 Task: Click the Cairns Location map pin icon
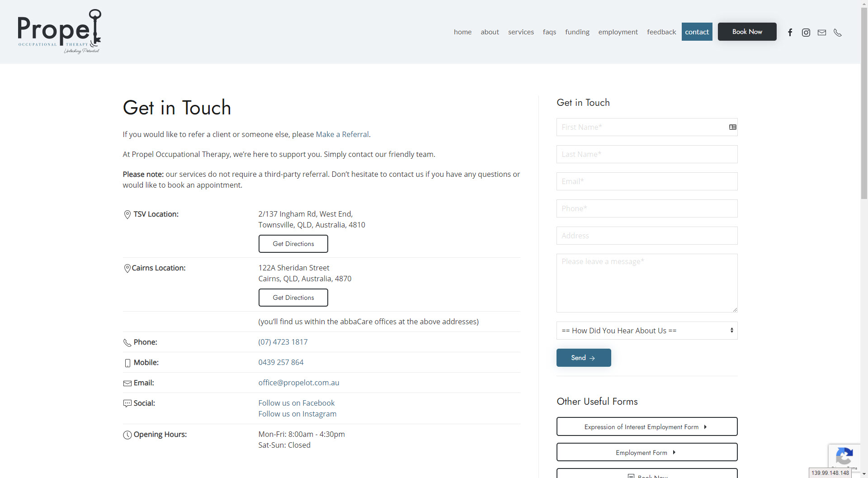127,268
